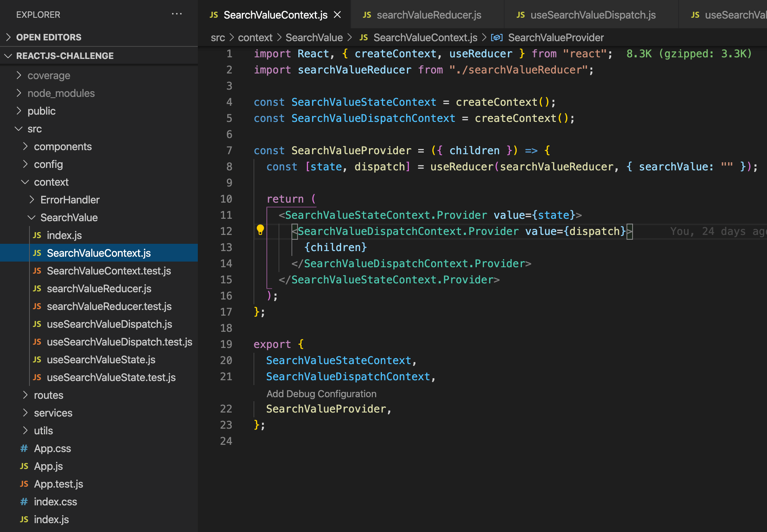This screenshot has width=767, height=532.
Task: Click the JS icon beside searchValueReducer.test.js
Action: pyautogui.click(x=37, y=306)
